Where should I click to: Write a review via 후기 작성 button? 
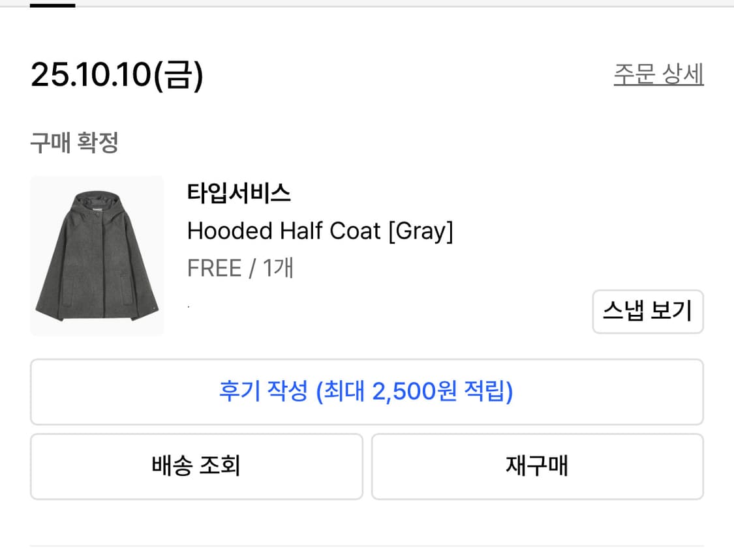point(366,392)
